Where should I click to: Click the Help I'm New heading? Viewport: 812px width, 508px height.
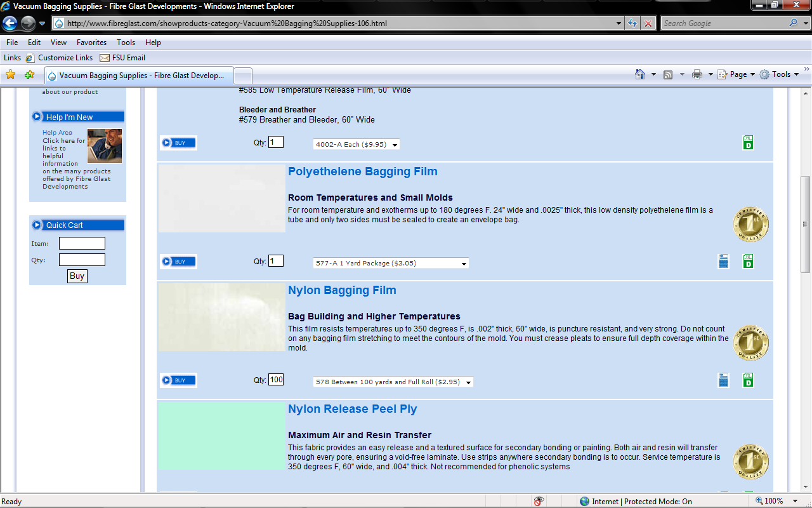69,117
